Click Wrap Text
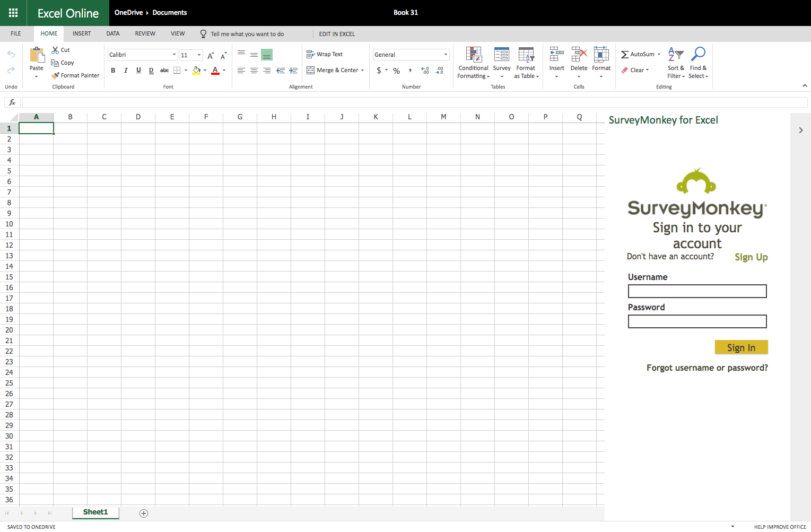Screen dimensions: 811x532 pos(325,54)
